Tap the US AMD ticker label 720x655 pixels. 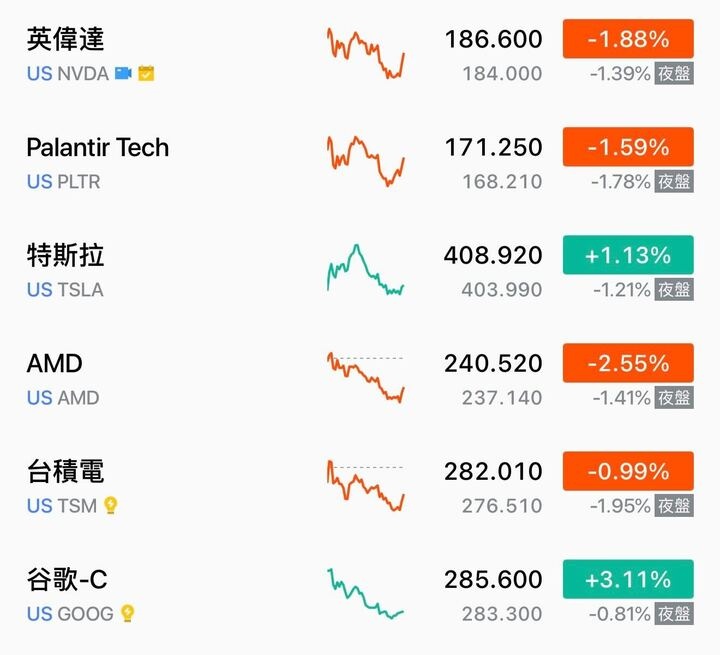[x=63, y=398]
